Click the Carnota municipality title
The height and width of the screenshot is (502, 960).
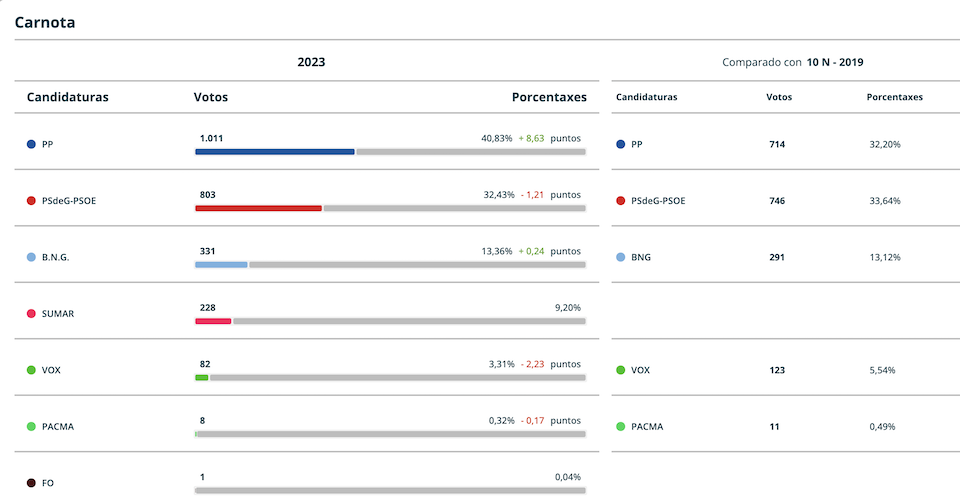[45, 23]
